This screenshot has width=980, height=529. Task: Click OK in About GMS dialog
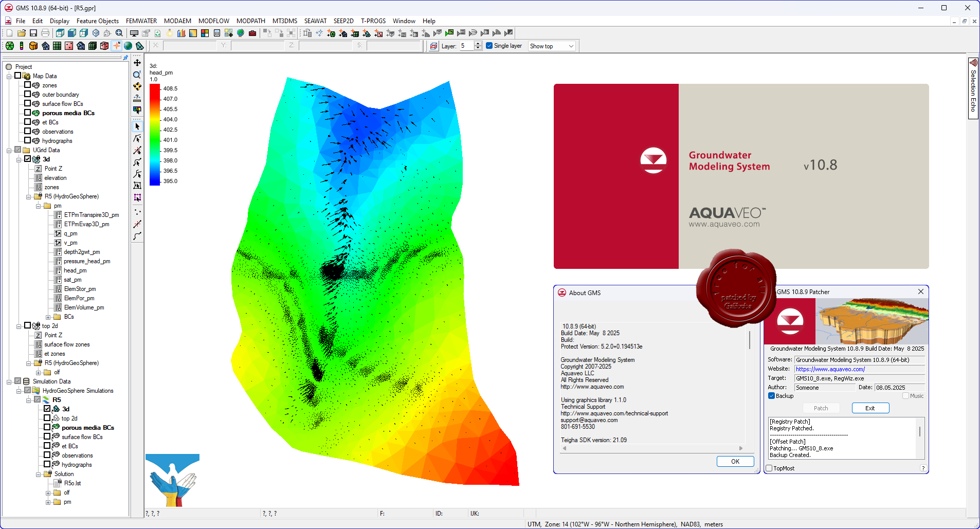[x=735, y=462]
